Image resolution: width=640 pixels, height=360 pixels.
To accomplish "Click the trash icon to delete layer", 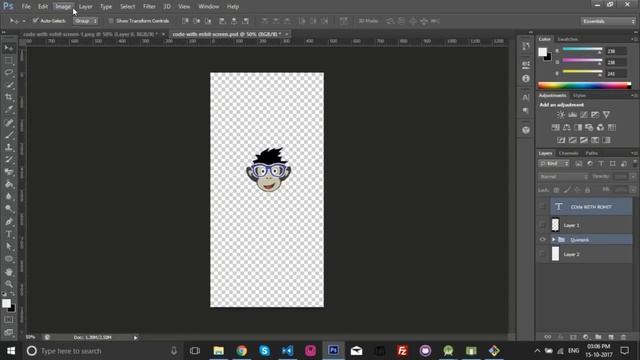I will click(623, 337).
